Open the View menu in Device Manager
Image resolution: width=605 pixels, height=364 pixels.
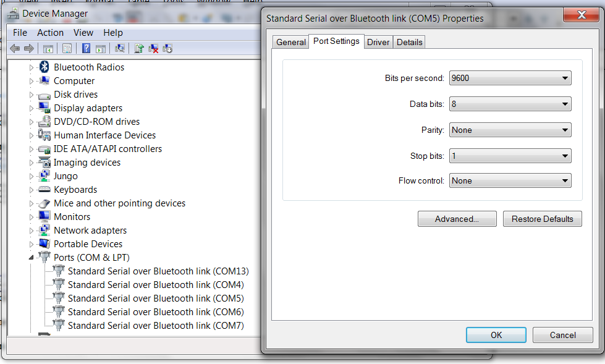coord(83,33)
